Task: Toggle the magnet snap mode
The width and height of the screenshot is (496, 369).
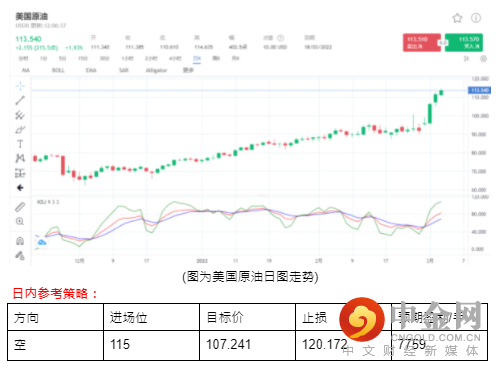Action: pyautogui.click(x=20, y=240)
